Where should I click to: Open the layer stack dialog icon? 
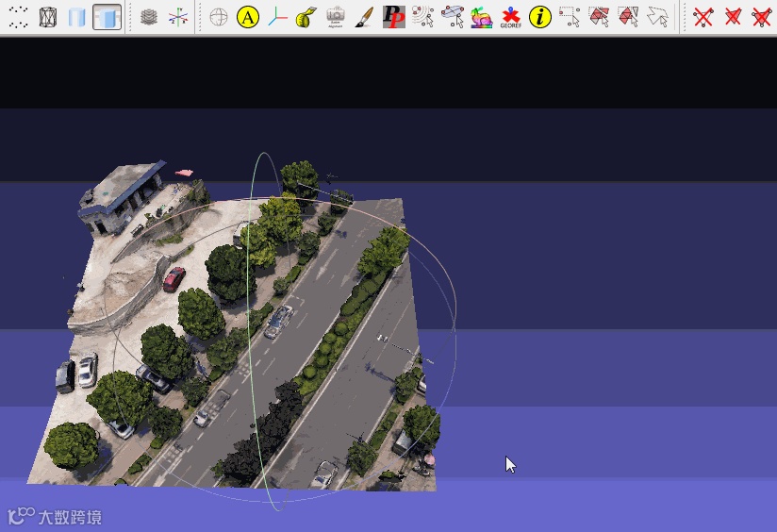click(149, 17)
